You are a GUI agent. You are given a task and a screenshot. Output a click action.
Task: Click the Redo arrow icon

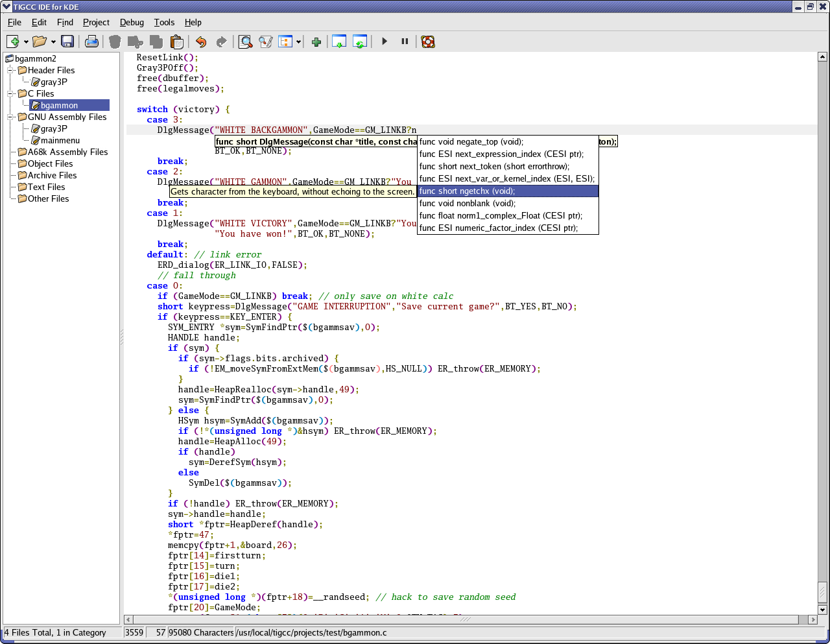coord(221,42)
